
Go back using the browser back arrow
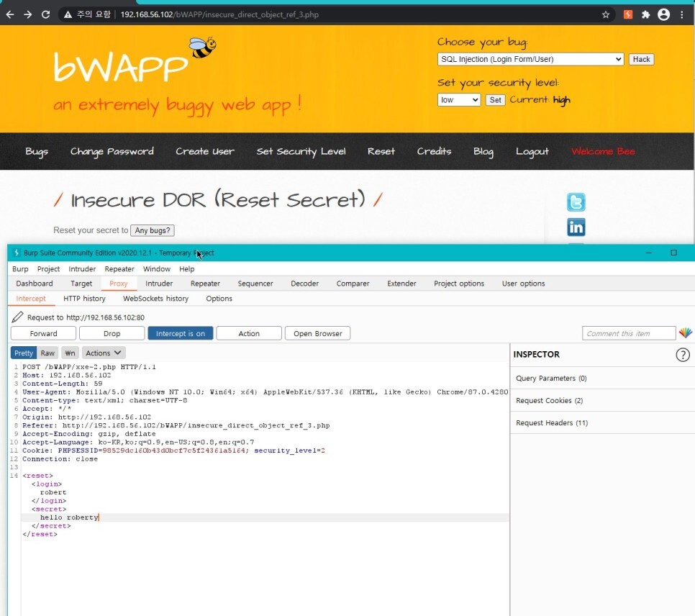[x=10, y=14]
